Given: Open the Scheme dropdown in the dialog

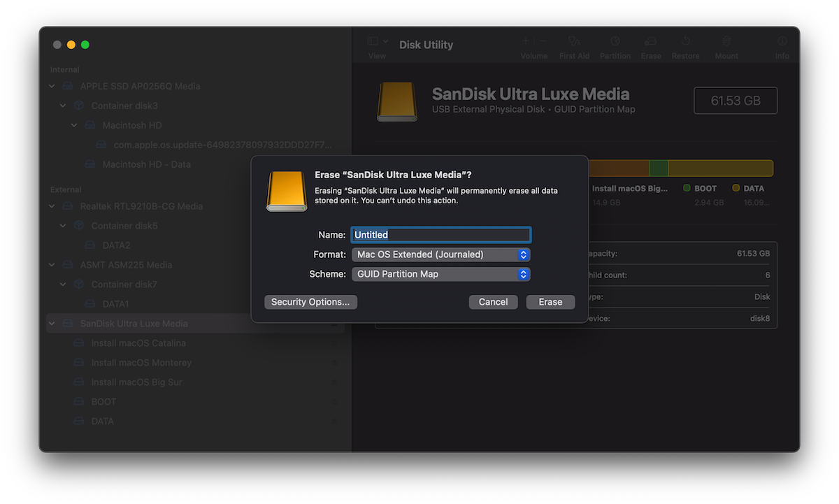Looking at the screenshot, I should [x=440, y=274].
